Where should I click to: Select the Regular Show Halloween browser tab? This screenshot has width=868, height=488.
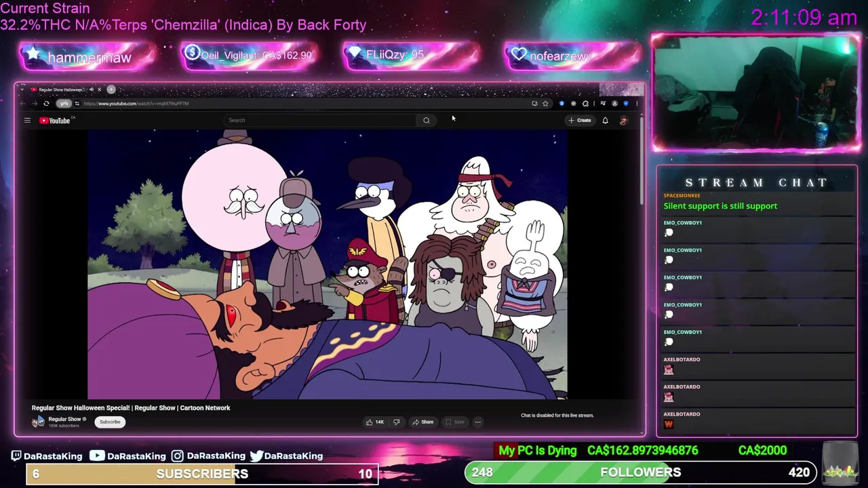pyautogui.click(x=61, y=89)
